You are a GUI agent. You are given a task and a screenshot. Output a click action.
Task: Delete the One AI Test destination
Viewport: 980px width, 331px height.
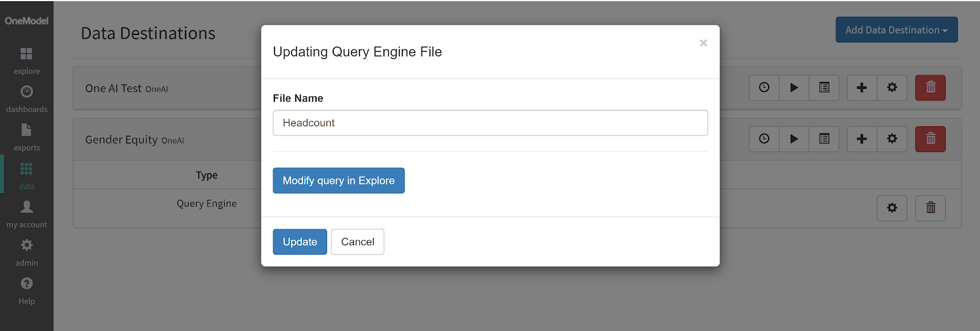[x=930, y=88]
